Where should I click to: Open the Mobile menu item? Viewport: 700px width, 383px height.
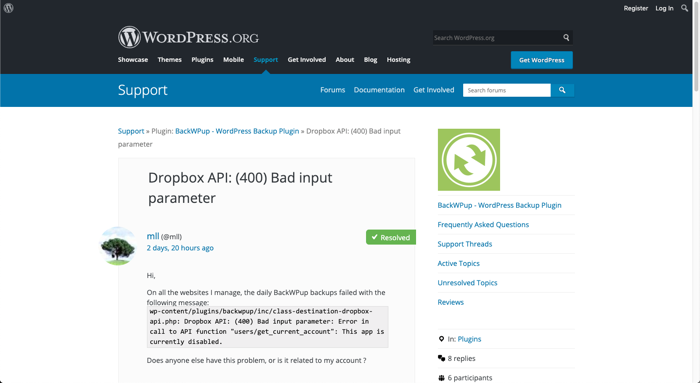[x=233, y=59]
